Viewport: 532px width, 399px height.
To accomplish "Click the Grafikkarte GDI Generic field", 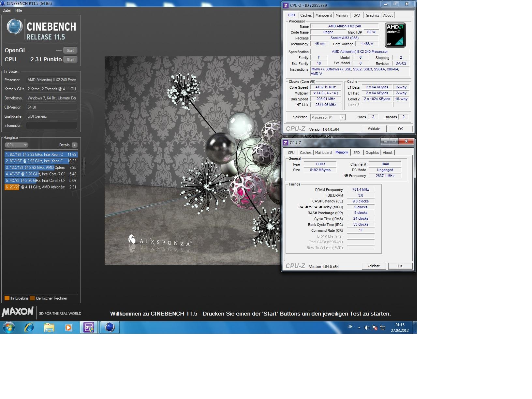I will tap(52, 116).
